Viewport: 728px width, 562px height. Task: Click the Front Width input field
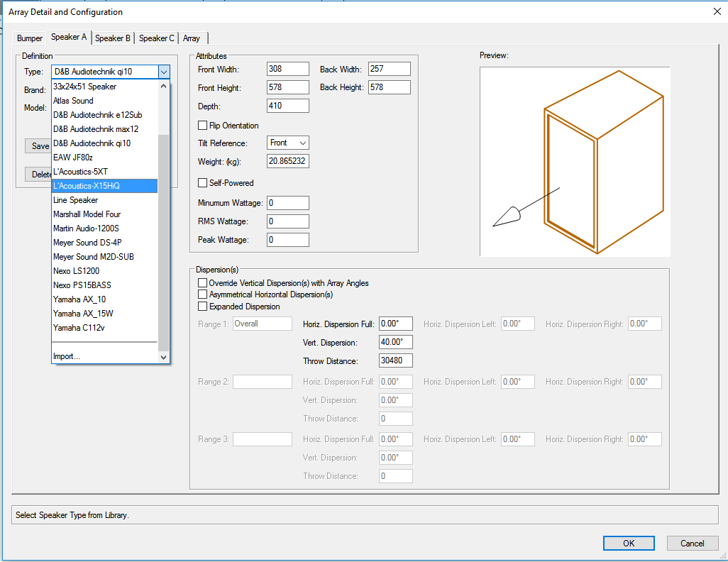[x=288, y=70]
